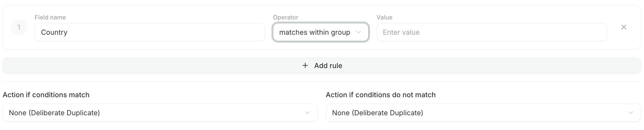The height and width of the screenshot is (130, 644).
Task: Click the 'Value' label above the input
Action: [x=384, y=17]
